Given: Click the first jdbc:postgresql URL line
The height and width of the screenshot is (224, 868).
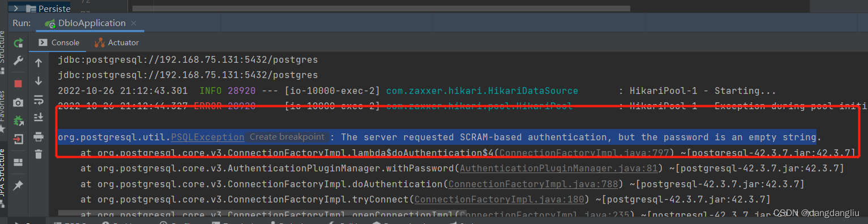Looking at the screenshot, I should coord(188,59).
